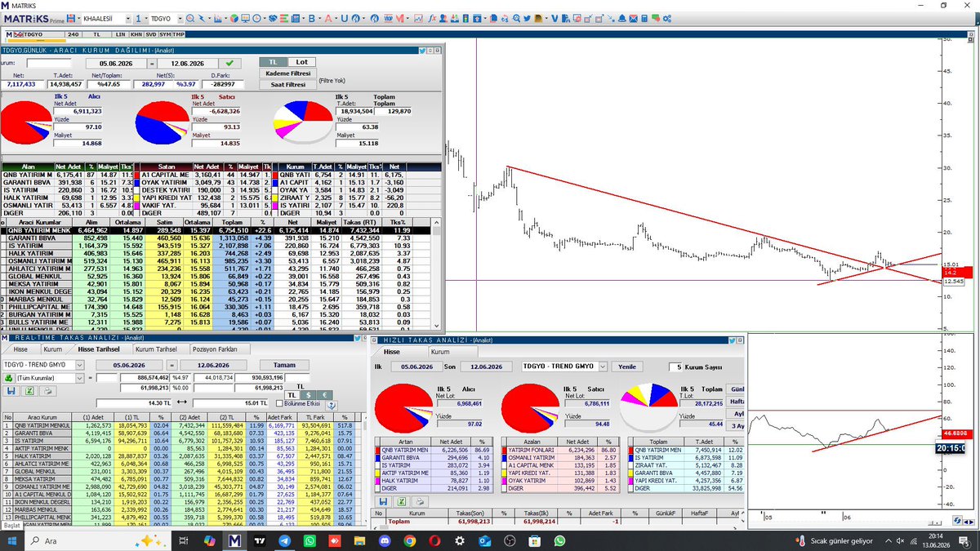Screen dimensions: 980x551
Task: Click the Kurum Sayısı number field
Action: pyautogui.click(x=676, y=367)
